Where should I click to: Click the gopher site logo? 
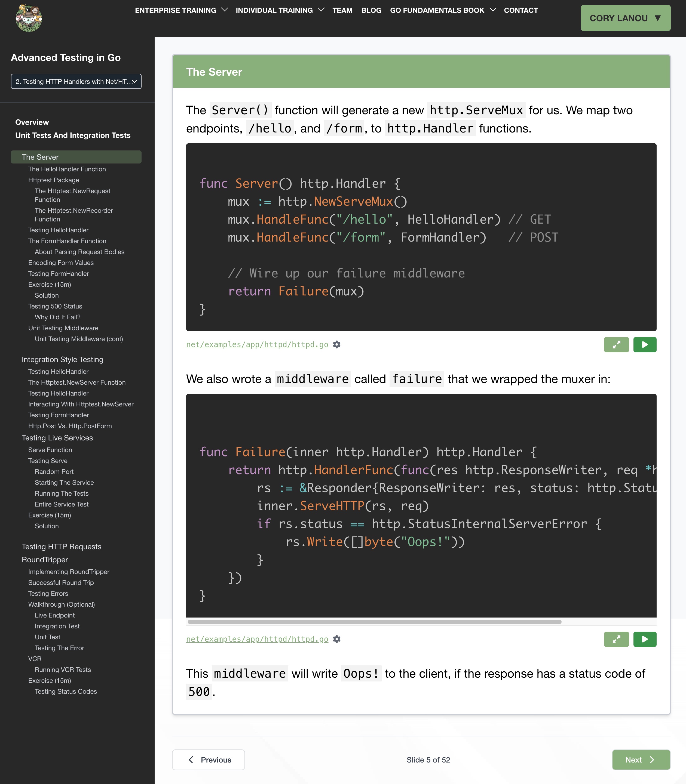click(x=28, y=17)
